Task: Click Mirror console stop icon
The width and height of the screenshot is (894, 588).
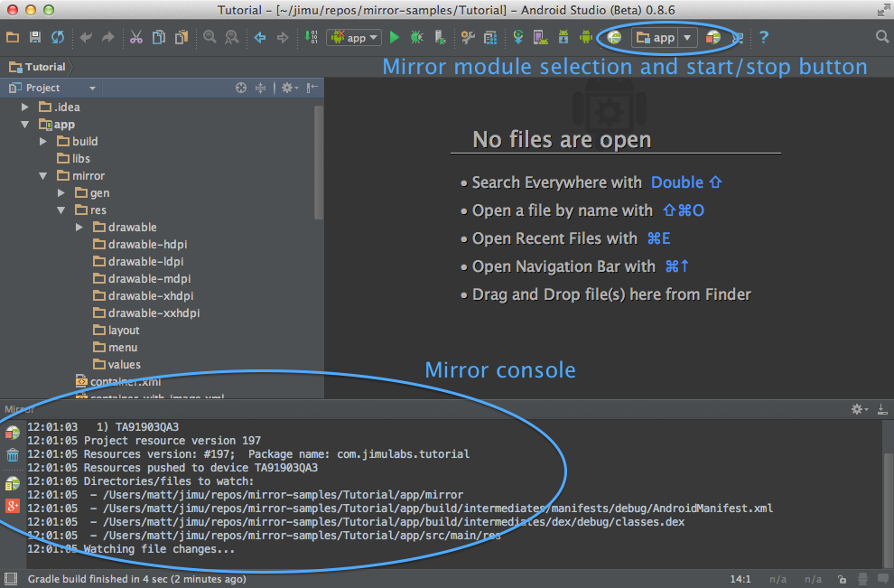Action: click(x=12, y=433)
